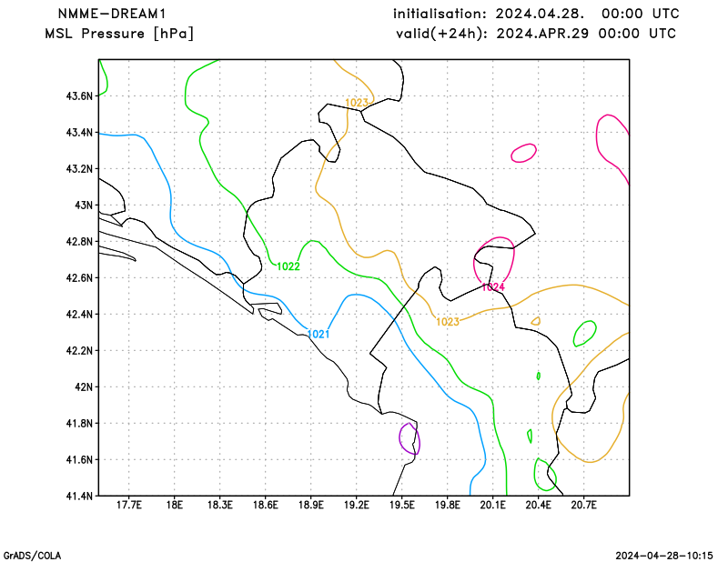
Task: Click the orange 1023 label near the top
Action: [x=357, y=103]
